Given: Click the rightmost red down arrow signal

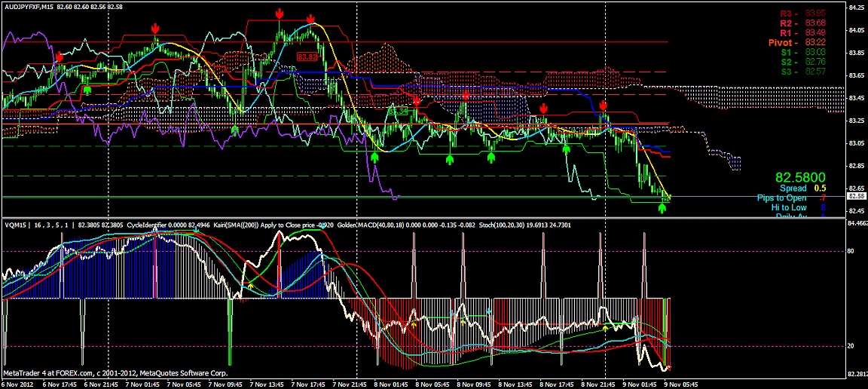Looking at the screenshot, I should point(603,105).
